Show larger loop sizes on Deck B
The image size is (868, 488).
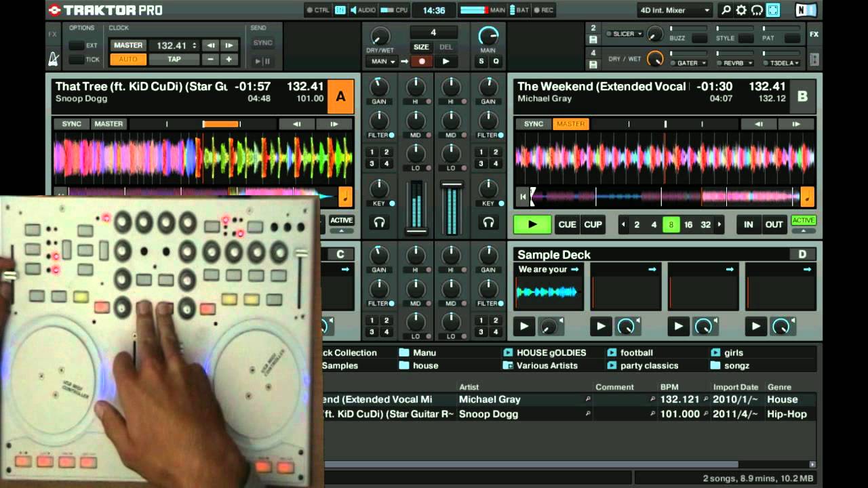[719, 224]
